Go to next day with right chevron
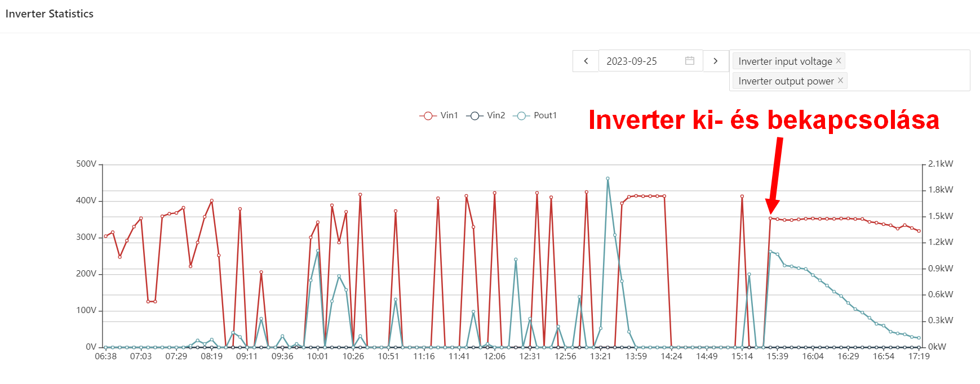This screenshot has width=980, height=384. click(x=716, y=61)
